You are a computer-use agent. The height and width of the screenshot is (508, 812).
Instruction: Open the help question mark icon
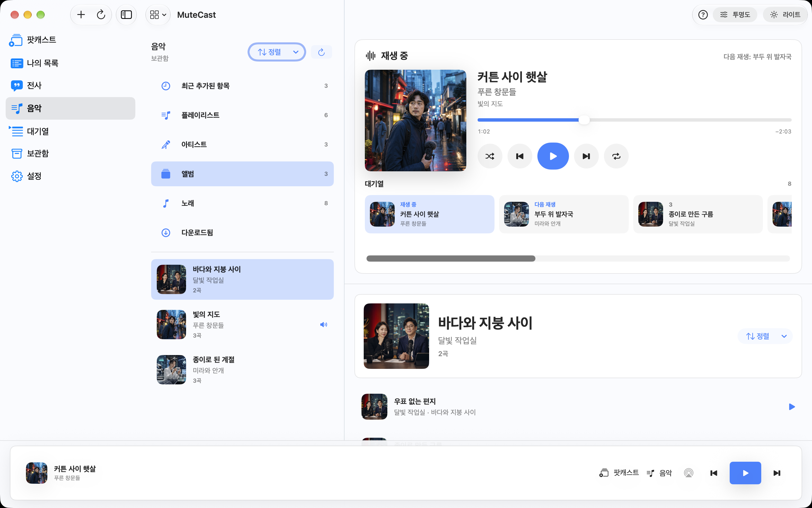(703, 15)
